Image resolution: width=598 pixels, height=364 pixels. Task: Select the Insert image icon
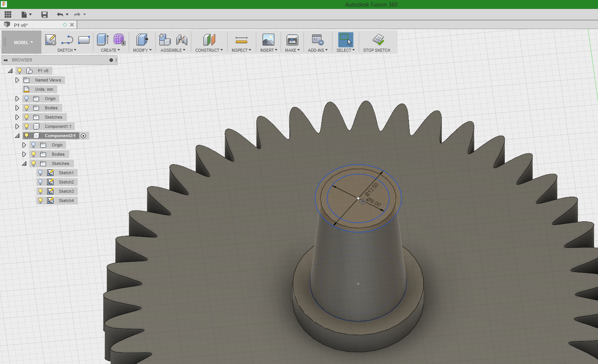pyautogui.click(x=268, y=39)
